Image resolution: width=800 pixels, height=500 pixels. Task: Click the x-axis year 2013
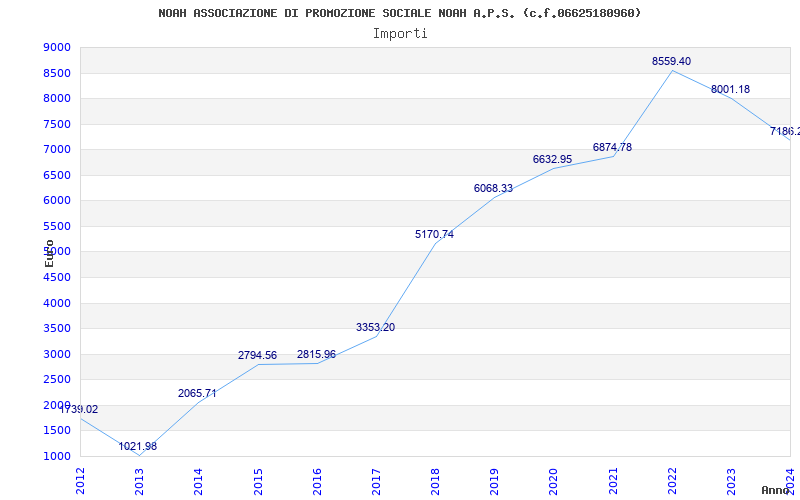coord(139,481)
